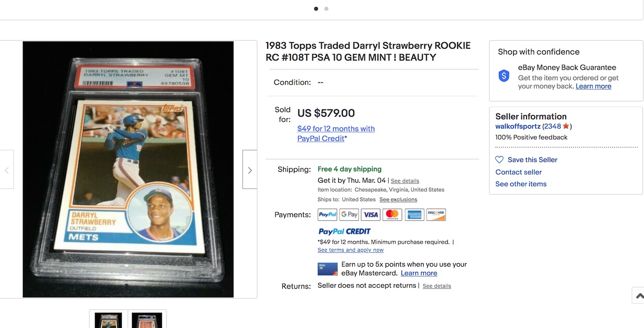Show previous image with left arrow

pyautogui.click(x=6, y=169)
